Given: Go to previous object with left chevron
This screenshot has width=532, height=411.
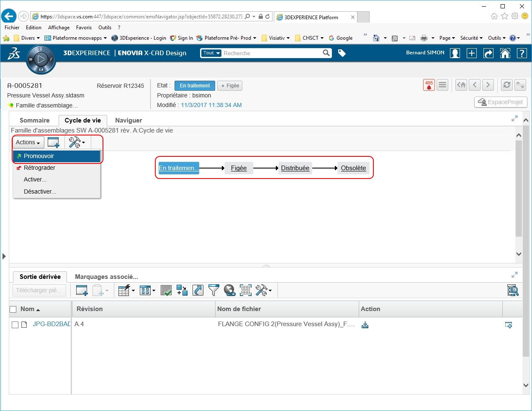Looking at the screenshot, I should [475, 85].
